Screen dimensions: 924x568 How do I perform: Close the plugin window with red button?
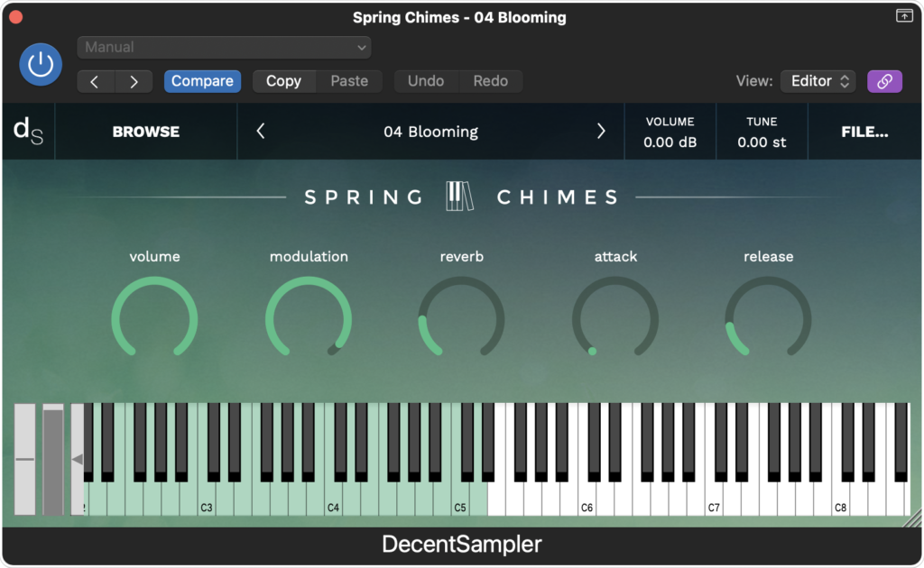coord(16,17)
